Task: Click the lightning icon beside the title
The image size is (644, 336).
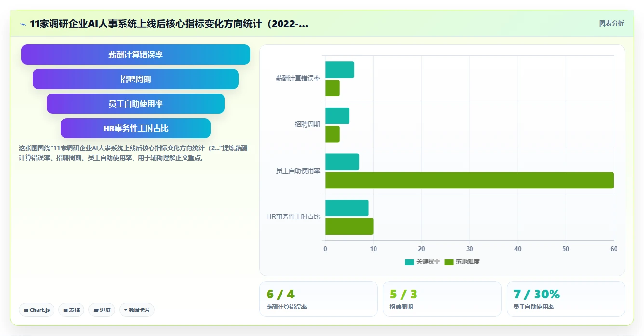Action: click(x=23, y=24)
